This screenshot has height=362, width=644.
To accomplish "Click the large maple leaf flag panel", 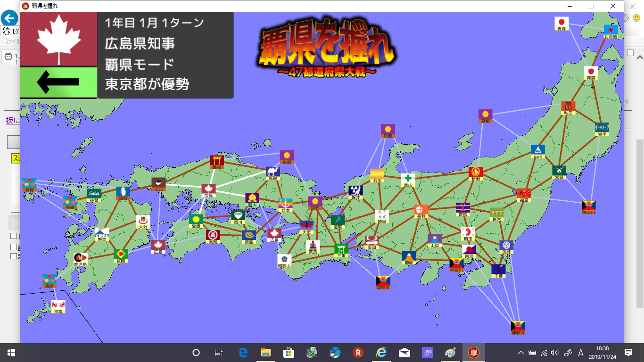I will [58, 39].
